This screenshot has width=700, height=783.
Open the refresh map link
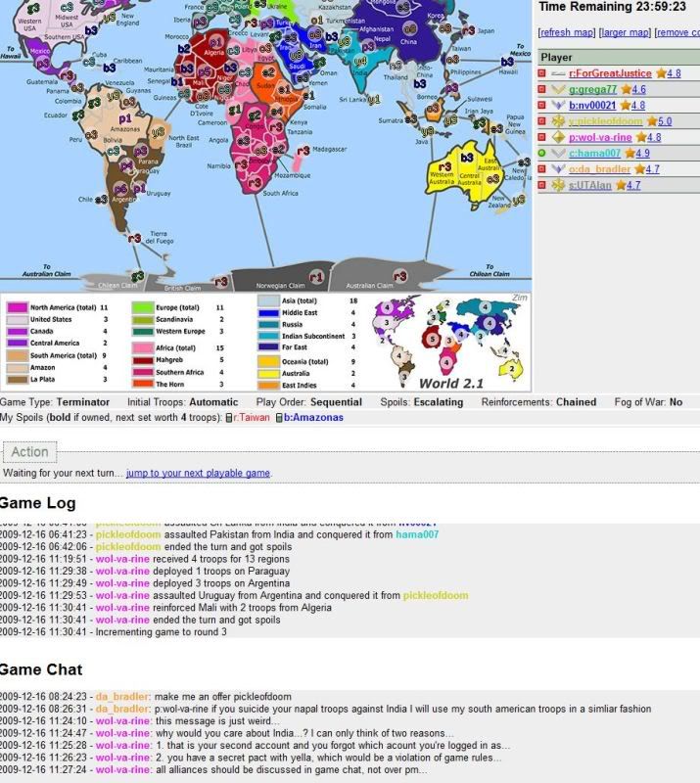tap(569, 32)
